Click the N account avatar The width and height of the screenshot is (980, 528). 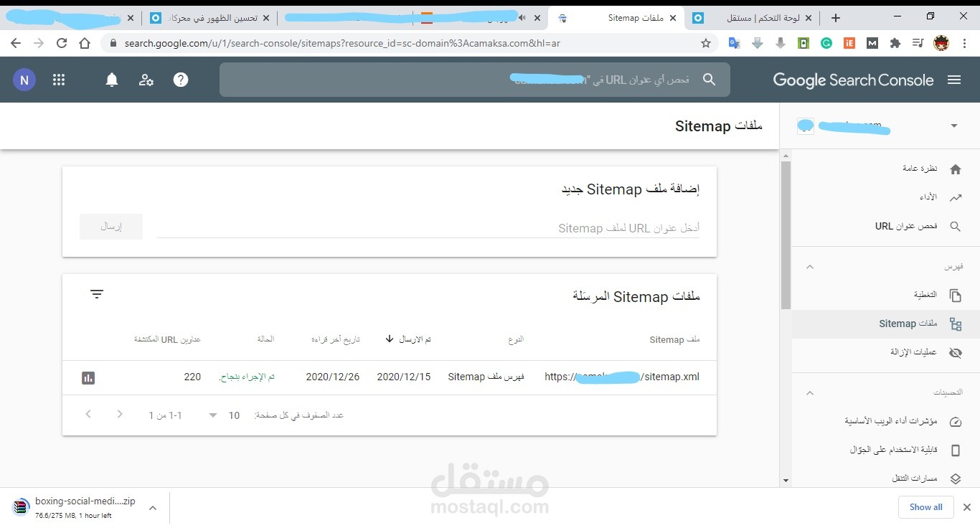pyautogui.click(x=24, y=80)
